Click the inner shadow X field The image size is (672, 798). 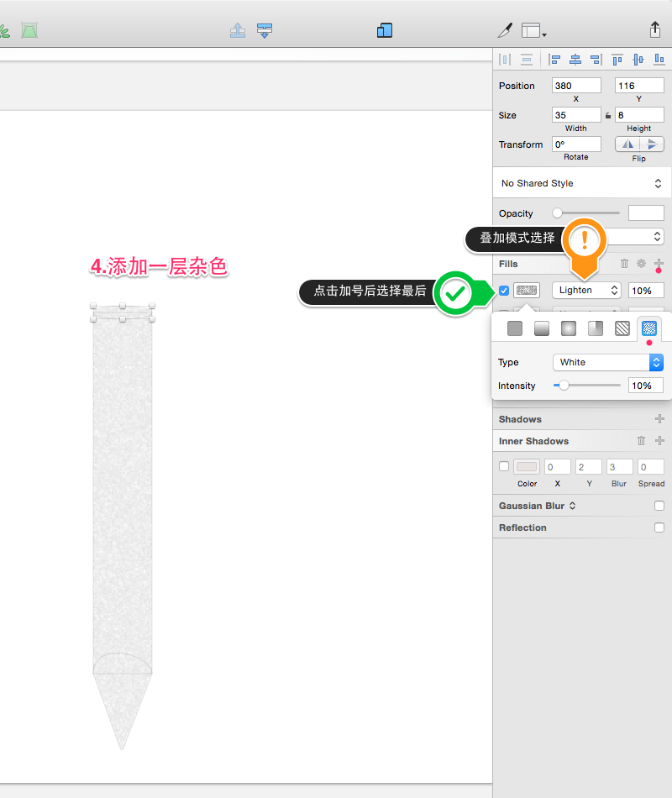558,467
